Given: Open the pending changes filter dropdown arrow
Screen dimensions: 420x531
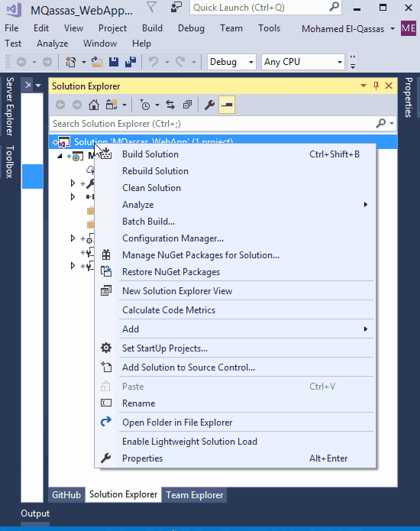Looking at the screenshot, I should point(157,105).
